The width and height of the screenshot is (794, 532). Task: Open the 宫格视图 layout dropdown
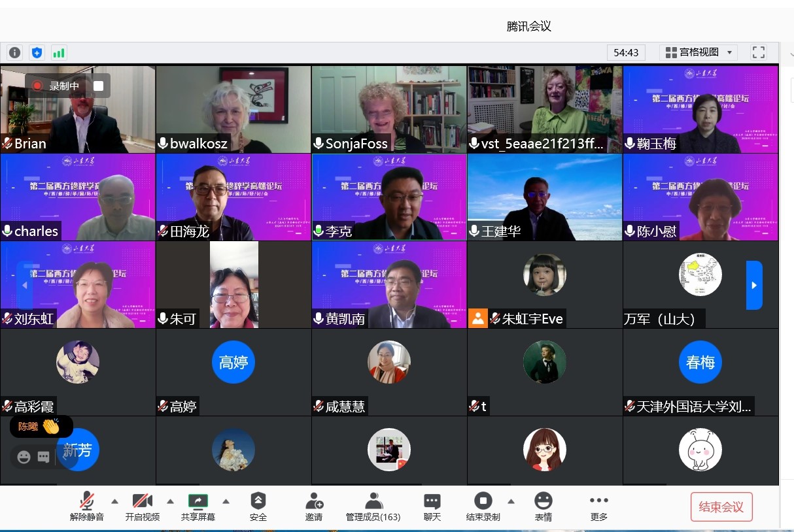pyautogui.click(x=698, y=52)
